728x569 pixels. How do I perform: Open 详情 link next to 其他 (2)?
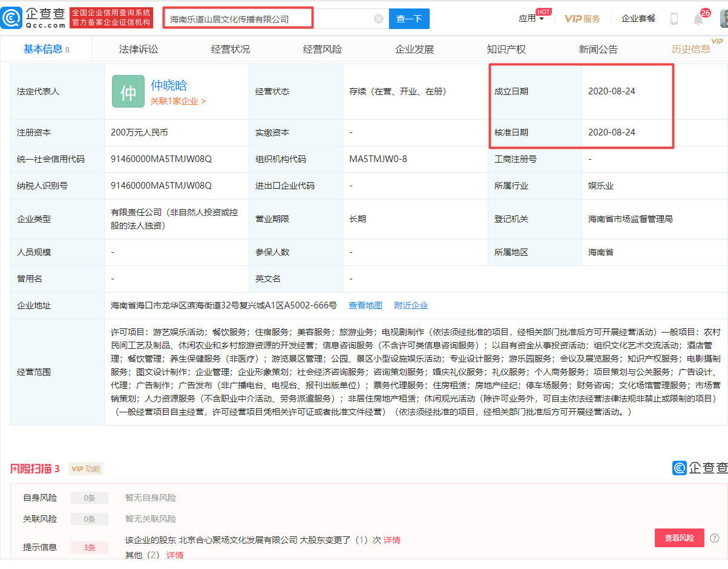click(x=175, y=555)
